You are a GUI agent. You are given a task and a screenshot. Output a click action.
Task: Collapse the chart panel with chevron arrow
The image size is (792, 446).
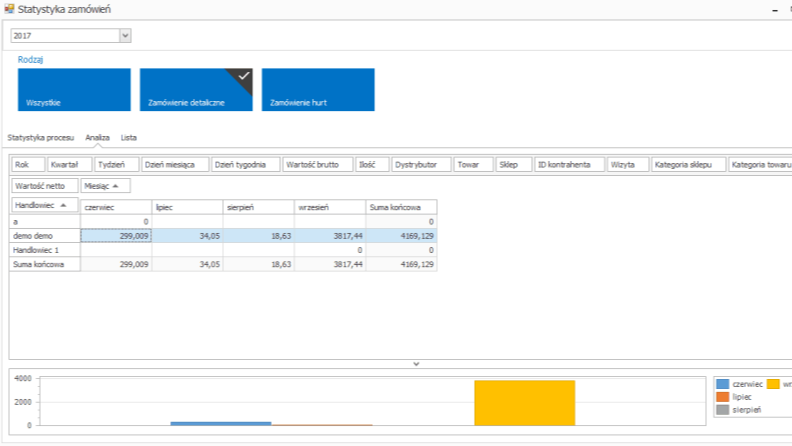click(x=416, y=364)
